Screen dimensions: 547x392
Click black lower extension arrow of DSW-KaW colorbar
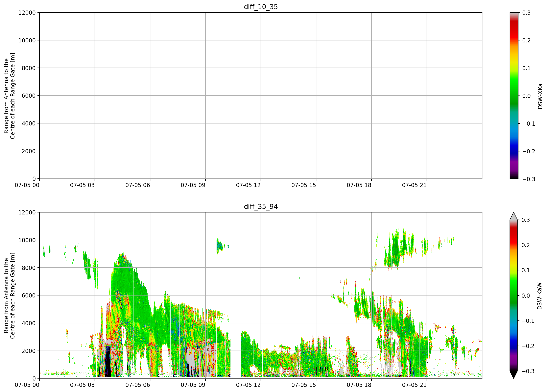[x=513, y=375]
